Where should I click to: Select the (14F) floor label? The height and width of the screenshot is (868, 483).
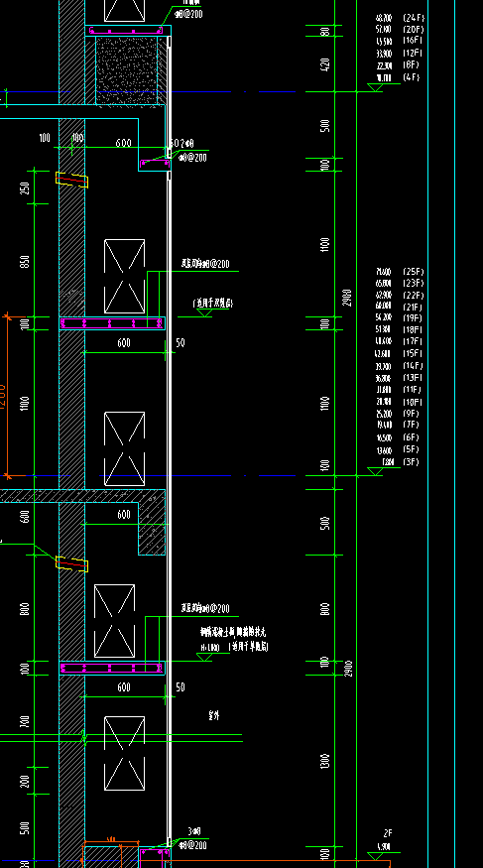(413, 366)
